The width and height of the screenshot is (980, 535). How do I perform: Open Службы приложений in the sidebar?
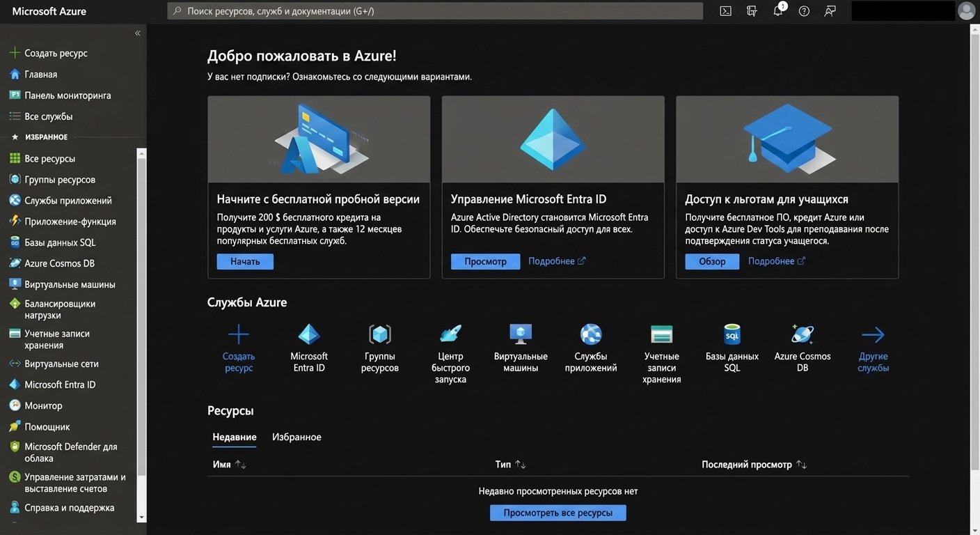point(68,200)
